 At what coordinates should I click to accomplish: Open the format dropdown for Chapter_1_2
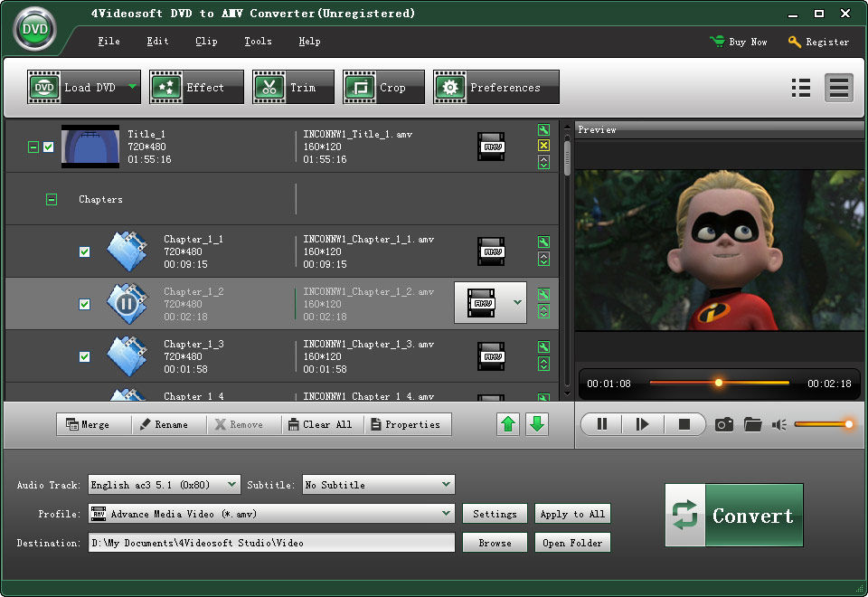(517, 302)
